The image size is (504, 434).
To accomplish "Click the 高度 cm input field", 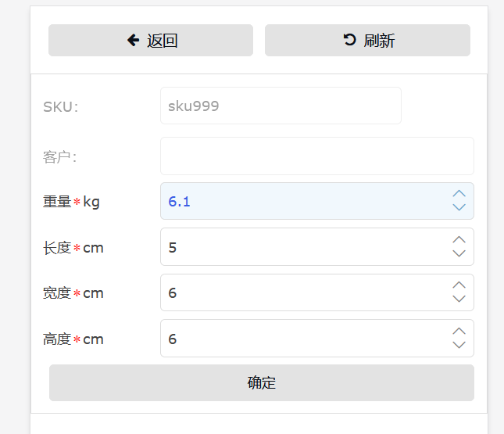I will pyautogui.click(x=317, y=338).
